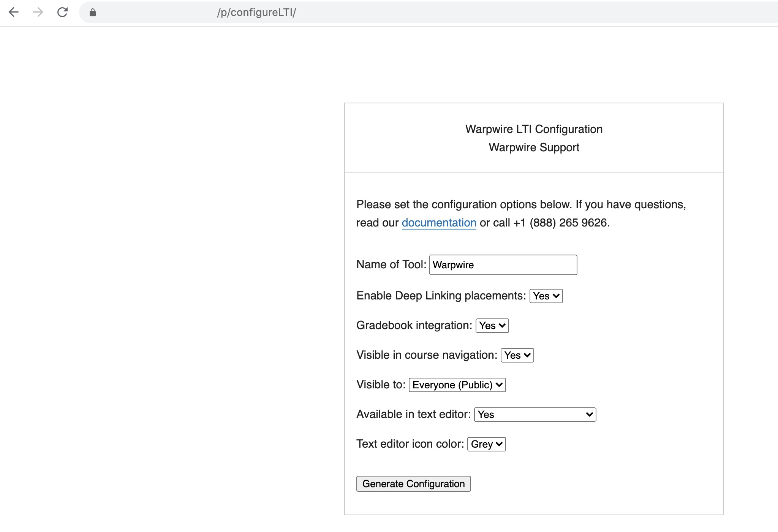778x532 pixels.
Task: Open the documentation link
Action: [x=439, y=223]
